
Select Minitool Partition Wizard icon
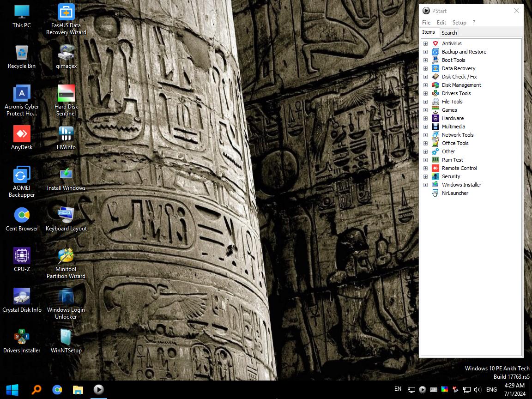(x=66, y=263)
